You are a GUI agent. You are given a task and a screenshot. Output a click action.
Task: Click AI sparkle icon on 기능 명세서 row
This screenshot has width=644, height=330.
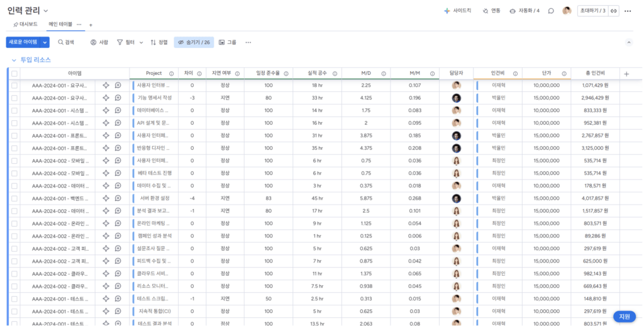click(x=106, y=98)
